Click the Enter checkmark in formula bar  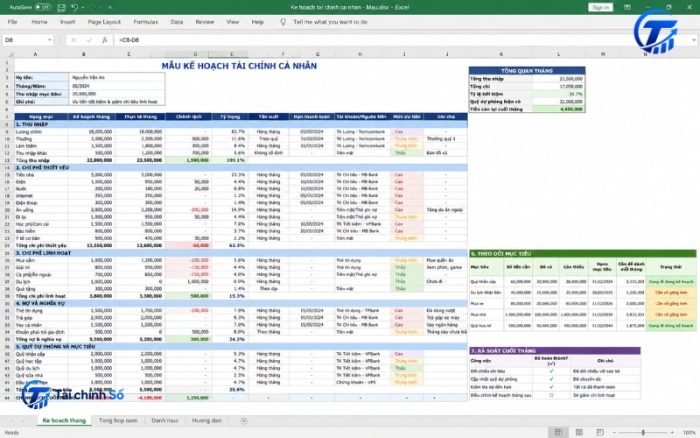[89, 40]
